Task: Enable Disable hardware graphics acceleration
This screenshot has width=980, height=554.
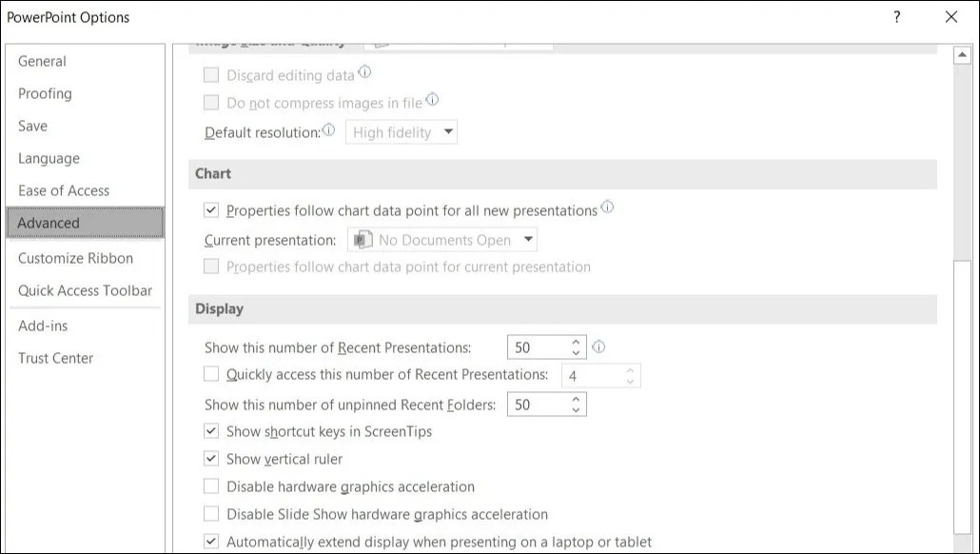Action: 210,486
